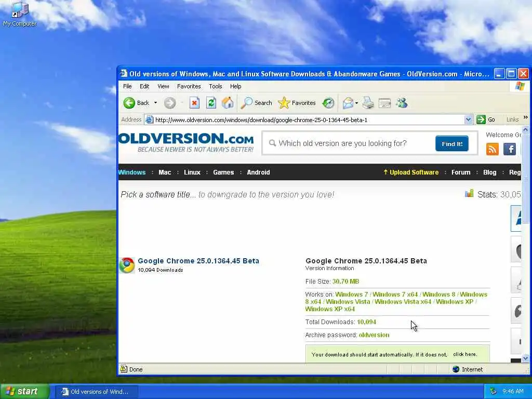Screen dimensions: 532x399
Task: Click the system tray notification icon
Action: (x=493, y=392)
